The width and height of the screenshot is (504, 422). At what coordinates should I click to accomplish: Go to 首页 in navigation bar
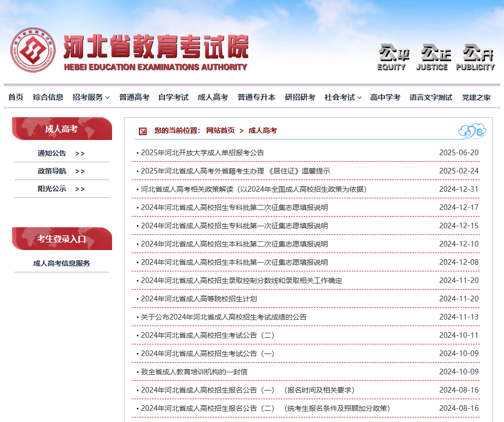point(16,97)
